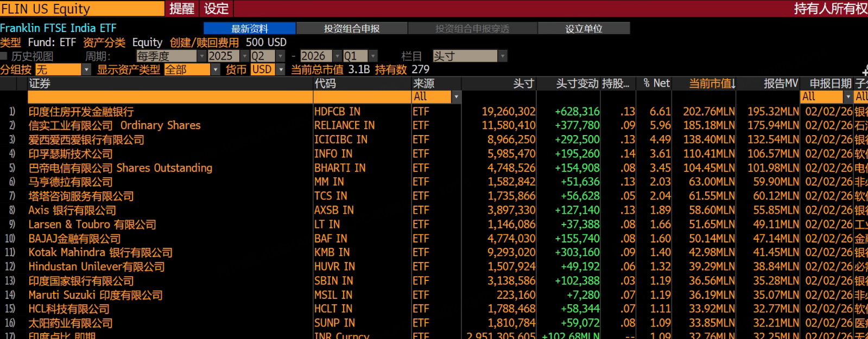The width and height of the screenshot is (868, 339).
Task: Click the Franklin FTSE India ETF name
Action: tap(58, 28)
